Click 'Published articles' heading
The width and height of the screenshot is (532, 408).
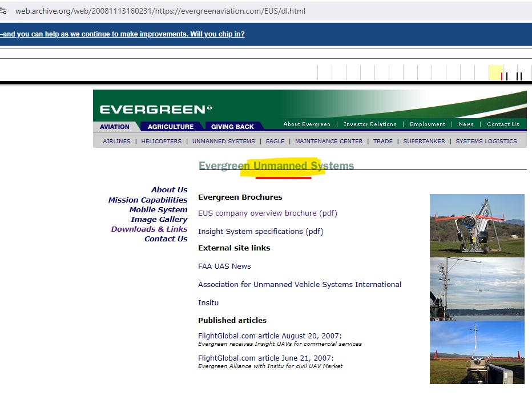click(232, 320)
